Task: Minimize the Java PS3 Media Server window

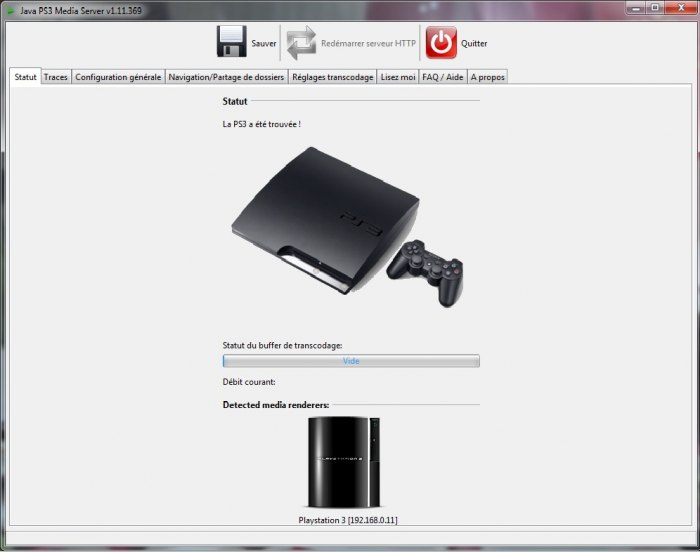Action: click(636, 8)
